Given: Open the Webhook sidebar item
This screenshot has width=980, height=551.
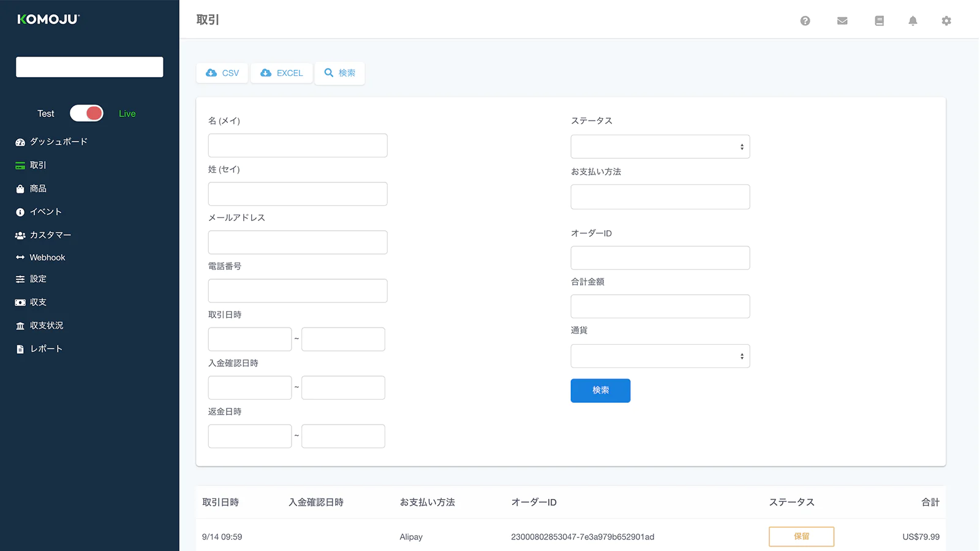Looking at the screenshot, I should [47, 258].
